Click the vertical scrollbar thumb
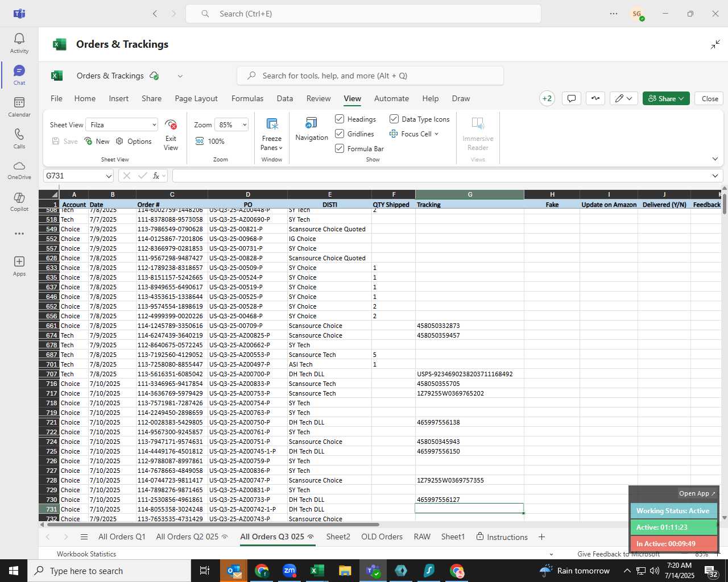728x582 pixels. [724, 203]
